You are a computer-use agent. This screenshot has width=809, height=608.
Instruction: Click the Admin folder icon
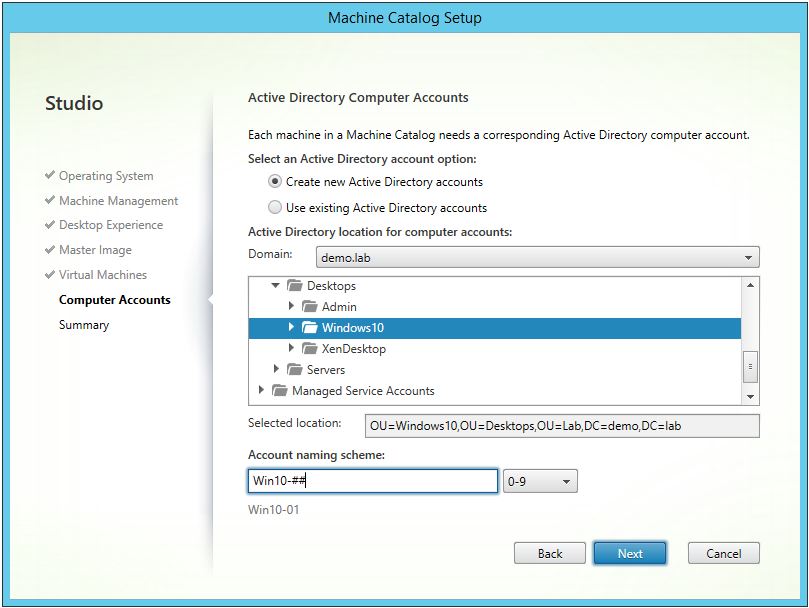click(x=309, y=307)
